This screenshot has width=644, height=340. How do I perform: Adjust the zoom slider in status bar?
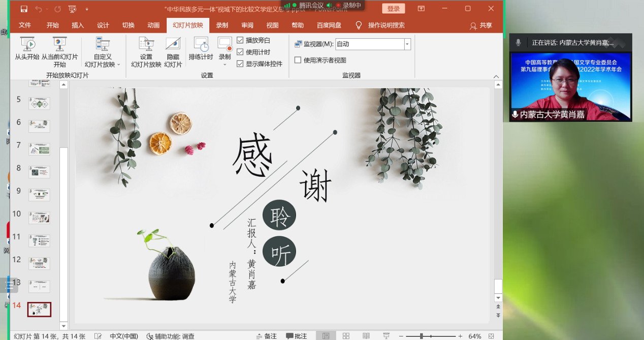(x=421, y=336)
